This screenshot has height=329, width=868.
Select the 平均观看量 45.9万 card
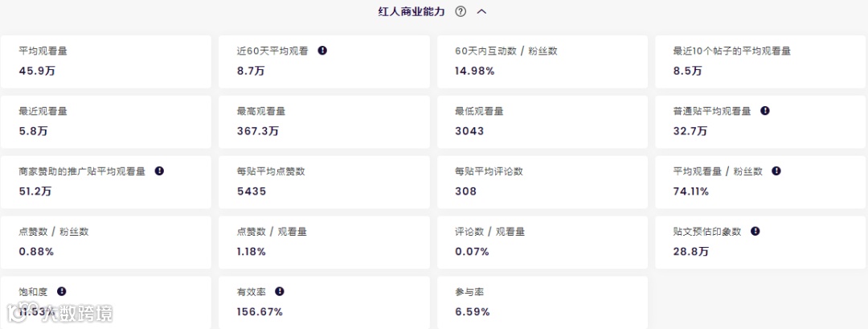(106, 61)
